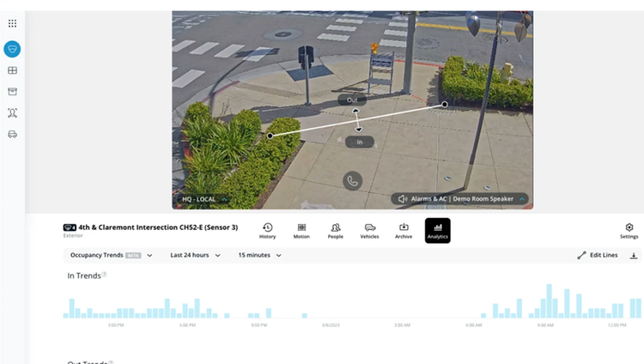Click the right endpoint of the crossing line
The image size is (644, 364).
coord(445,105)
